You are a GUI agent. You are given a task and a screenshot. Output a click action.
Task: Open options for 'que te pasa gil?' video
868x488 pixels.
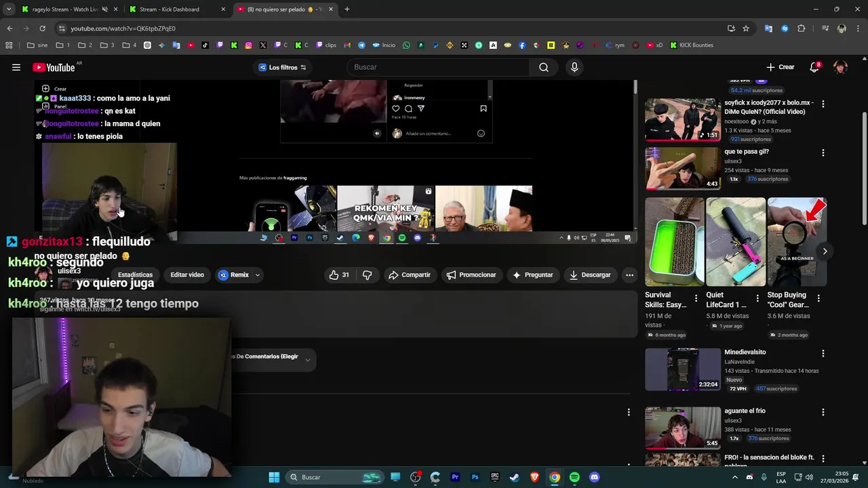[x=823, y=153]
